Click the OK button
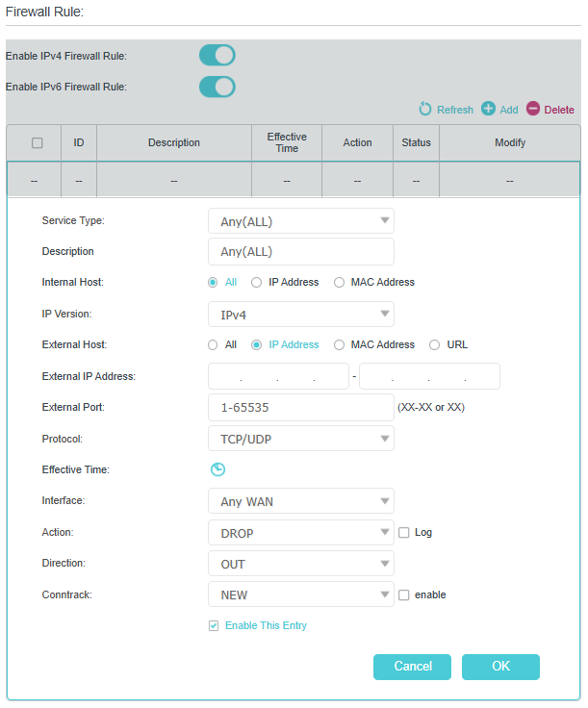The width and height of the screenshot is (588, 708). 500,667
